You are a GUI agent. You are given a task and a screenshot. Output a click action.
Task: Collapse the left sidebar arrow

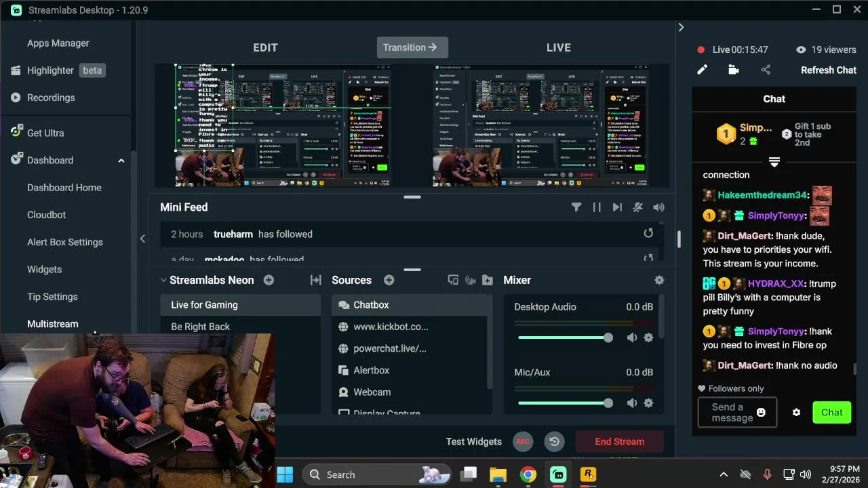[x=142, y=239]
